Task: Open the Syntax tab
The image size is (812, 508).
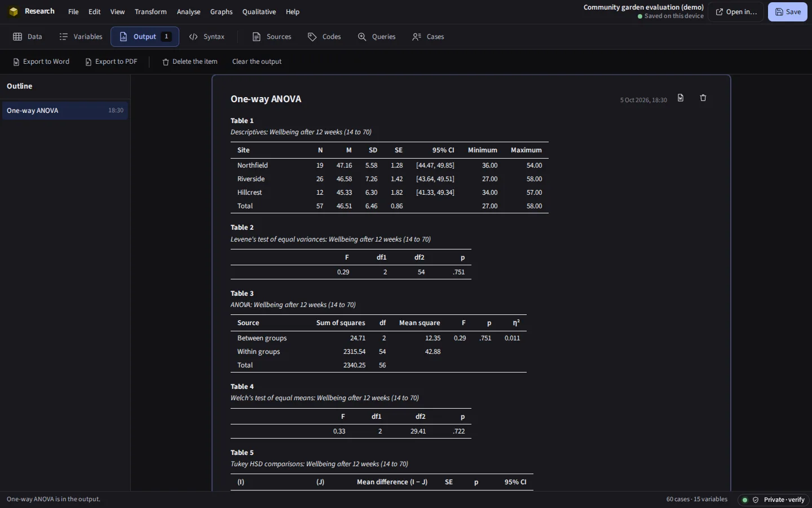Action: [x=207, y=37]
